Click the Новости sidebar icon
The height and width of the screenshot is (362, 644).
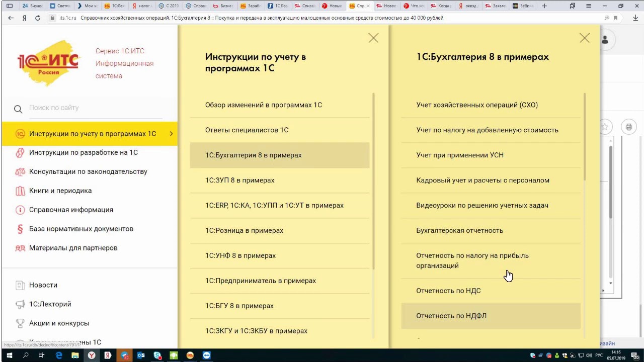click(x=20, y=285)
